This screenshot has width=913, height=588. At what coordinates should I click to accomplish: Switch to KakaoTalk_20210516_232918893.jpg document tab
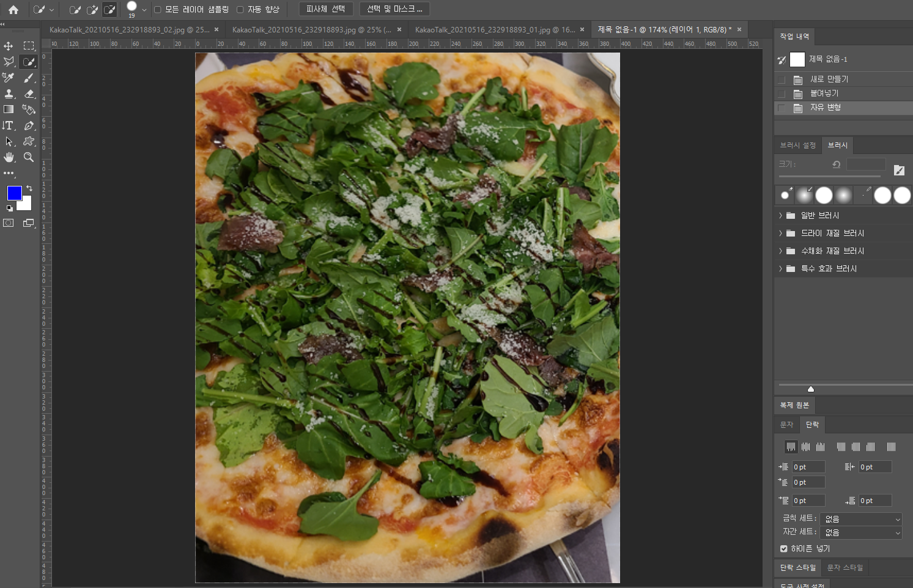(312, 29)
